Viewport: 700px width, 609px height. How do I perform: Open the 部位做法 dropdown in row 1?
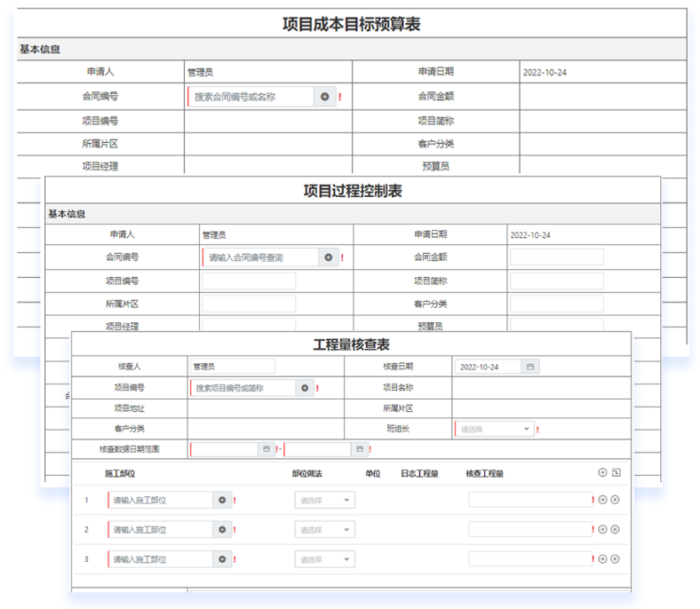[324, 500]
